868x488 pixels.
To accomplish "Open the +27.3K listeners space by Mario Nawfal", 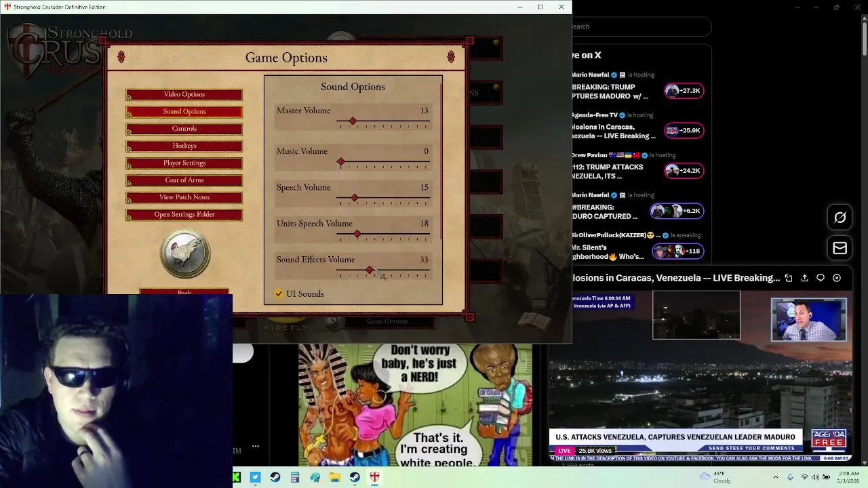I will click(684, 91).
